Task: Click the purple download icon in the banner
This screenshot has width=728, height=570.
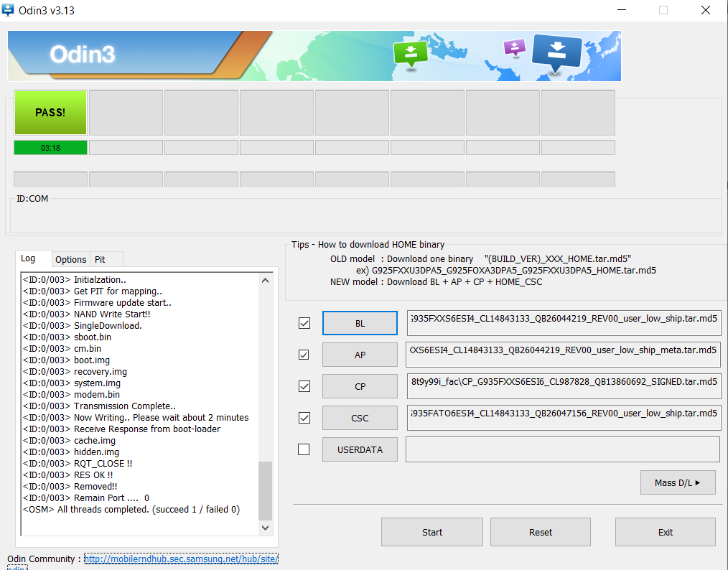Action: click(x=515, y=47)
